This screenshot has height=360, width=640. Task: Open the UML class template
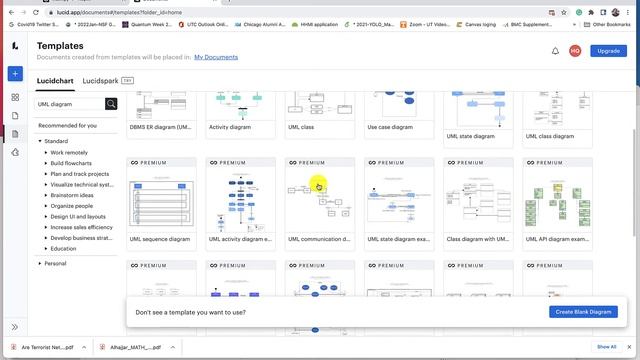tap(320, 114)
